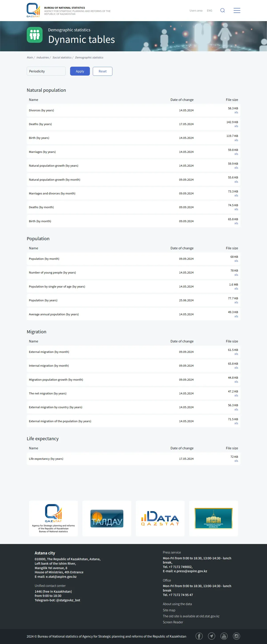
Task: Download Divorces (by years) xls file
Action: point(236,112)
